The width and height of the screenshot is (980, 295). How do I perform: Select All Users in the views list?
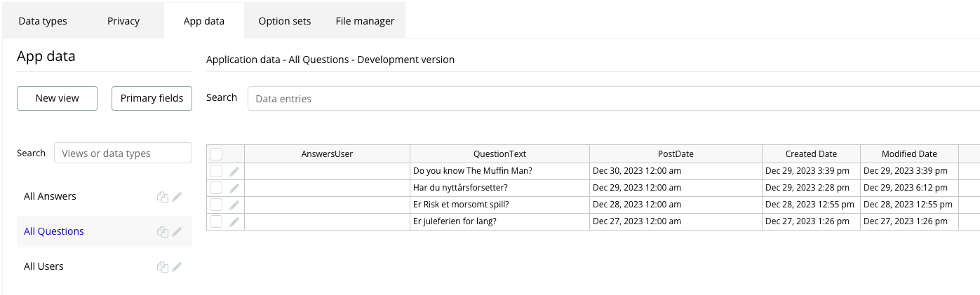[x=43, y=266]
